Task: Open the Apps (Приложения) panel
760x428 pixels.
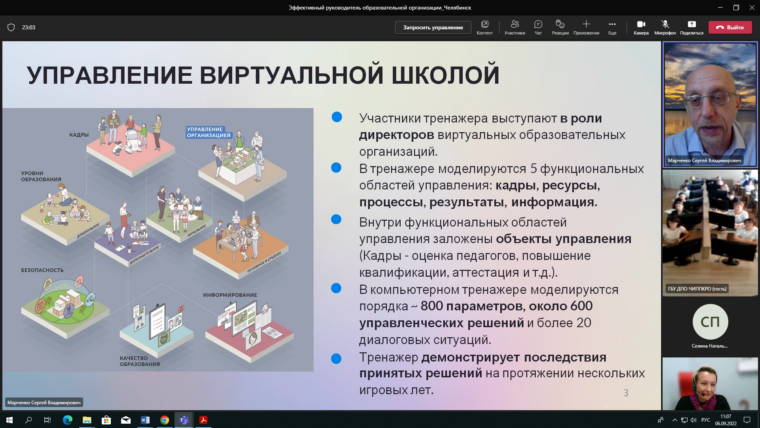Action: [x=586, y=27]
